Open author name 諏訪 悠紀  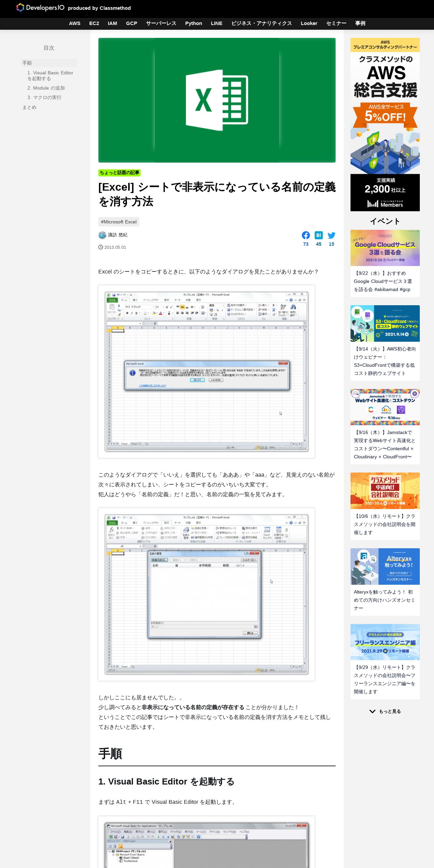118,235
